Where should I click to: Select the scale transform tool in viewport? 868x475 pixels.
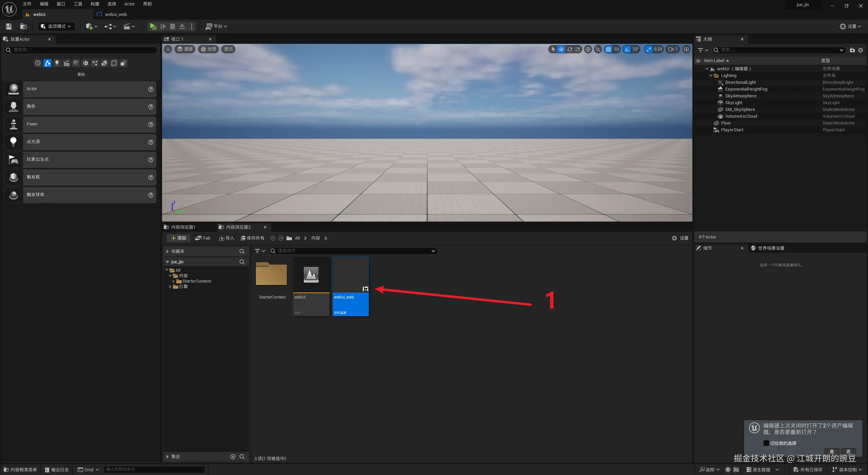(578, 49)
